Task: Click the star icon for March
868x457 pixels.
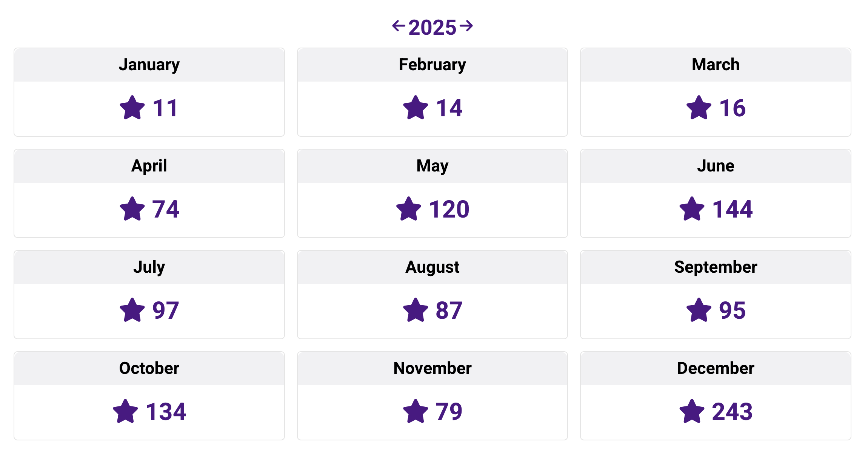Action: click(698, 108)
